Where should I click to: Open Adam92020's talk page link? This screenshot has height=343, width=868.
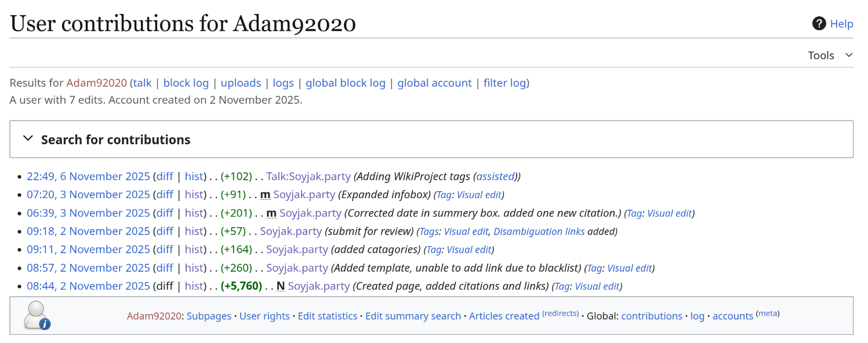coord(142,83)
